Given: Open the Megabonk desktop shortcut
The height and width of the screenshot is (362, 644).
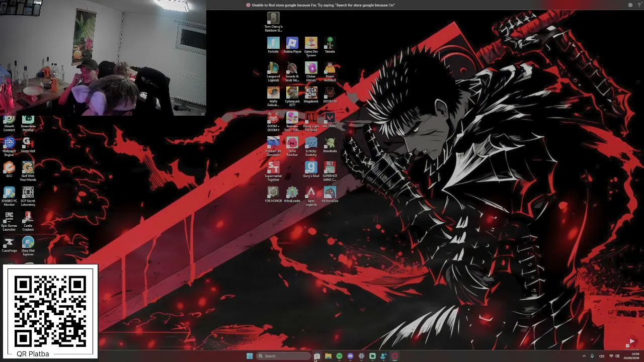Looking at the screenshot, I should 311,95.
